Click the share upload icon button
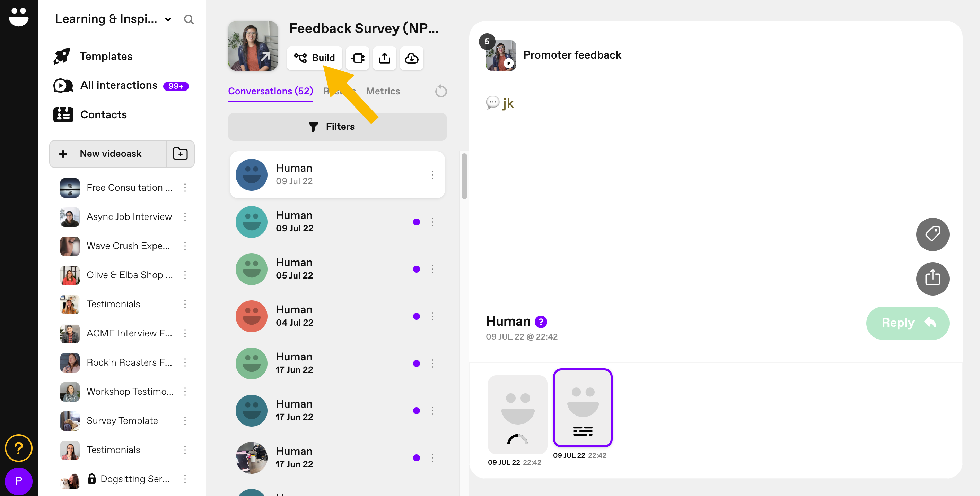This screenshot has height=496, width=980. (384, 58)
